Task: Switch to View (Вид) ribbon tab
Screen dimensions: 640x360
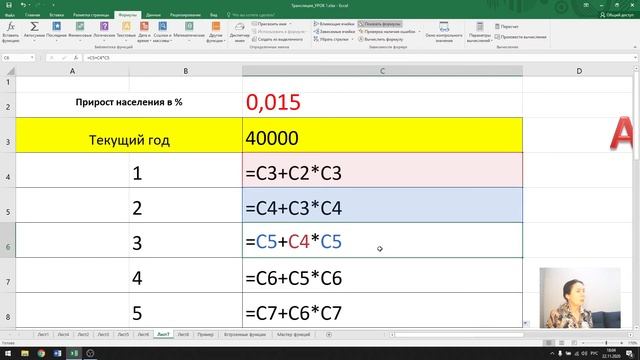Action: (214, 15)
